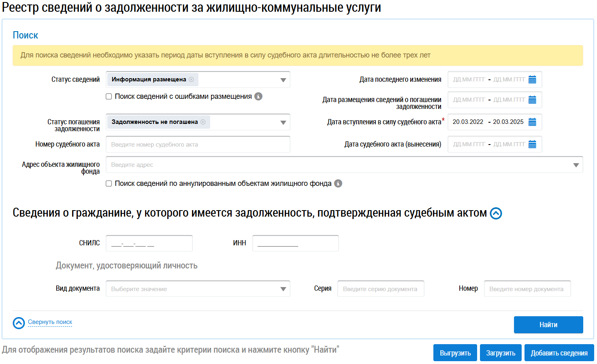
Task: Expand the Статус сведений dropdown
Action: pos(283,80)
